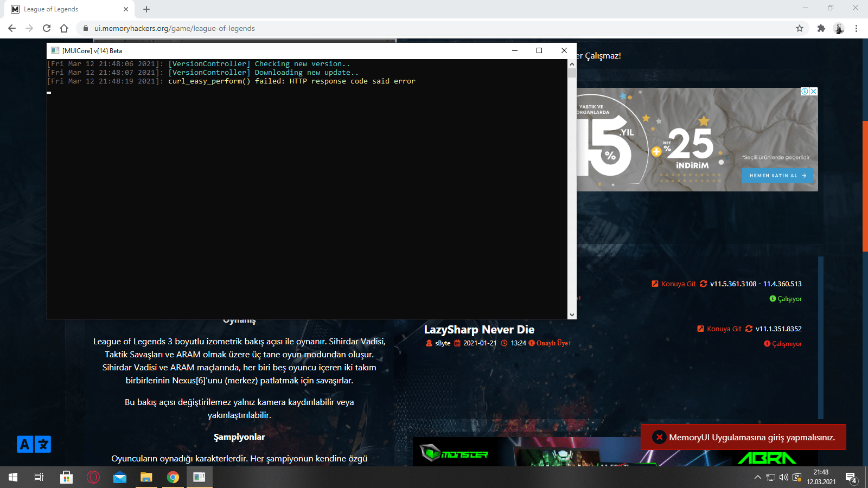
Task: Open the ABRA banner ad
Action: [x=767, y=458]
